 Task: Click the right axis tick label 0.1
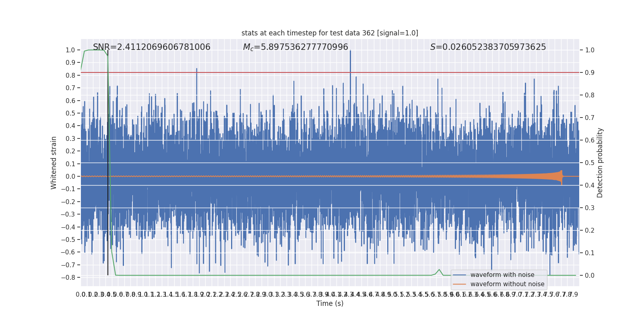pos(590,253)
